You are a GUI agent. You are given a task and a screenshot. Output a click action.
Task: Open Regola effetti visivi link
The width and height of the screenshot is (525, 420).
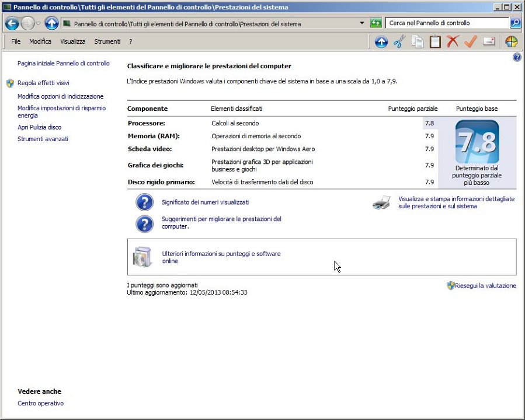tap(44, 83)
